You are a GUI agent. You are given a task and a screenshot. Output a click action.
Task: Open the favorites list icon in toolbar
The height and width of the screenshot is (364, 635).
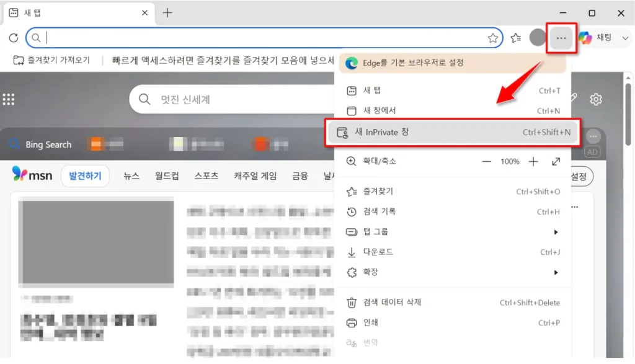515,38
